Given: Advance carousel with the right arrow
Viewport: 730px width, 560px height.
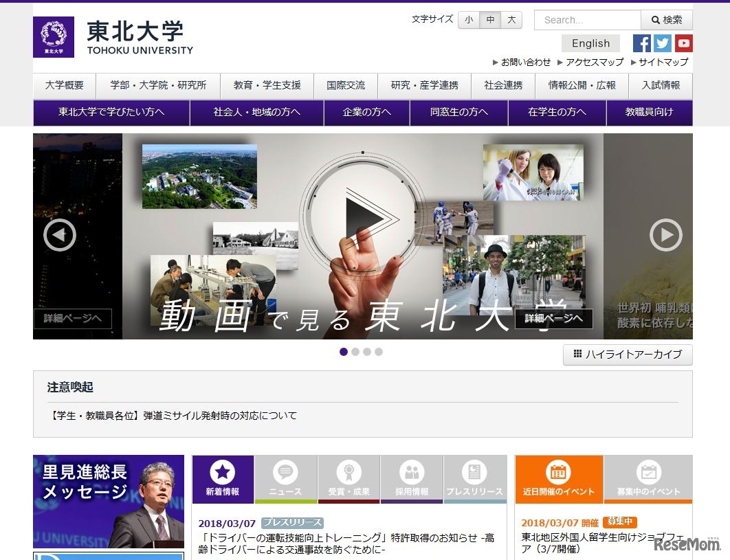Looking at the screenshot, I should [666, 236].
